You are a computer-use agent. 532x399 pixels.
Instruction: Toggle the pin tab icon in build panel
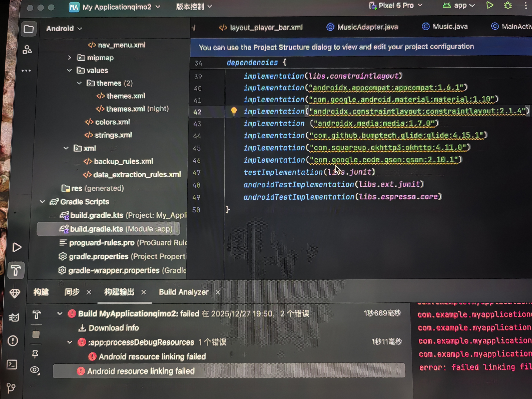pyautogui.click(x=35, y=354)
